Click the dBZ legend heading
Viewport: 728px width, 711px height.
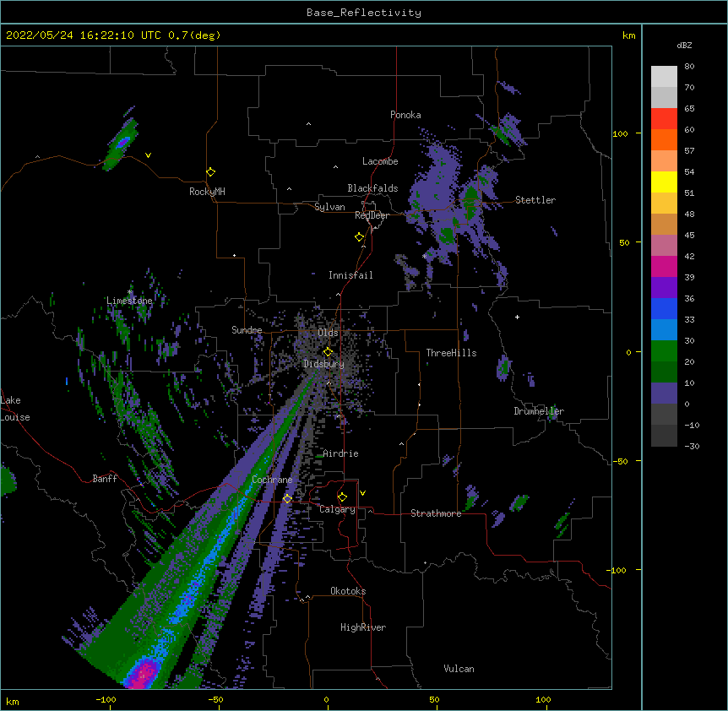click(684, 46)
